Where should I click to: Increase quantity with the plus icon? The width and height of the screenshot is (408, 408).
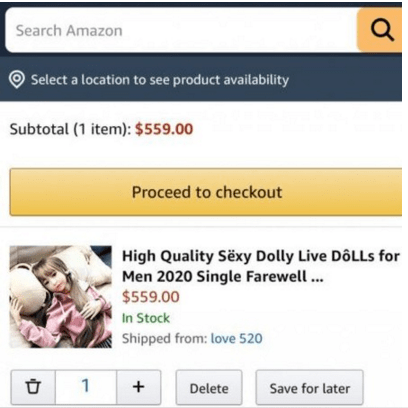pyautogui.click(x=138, y=387)
